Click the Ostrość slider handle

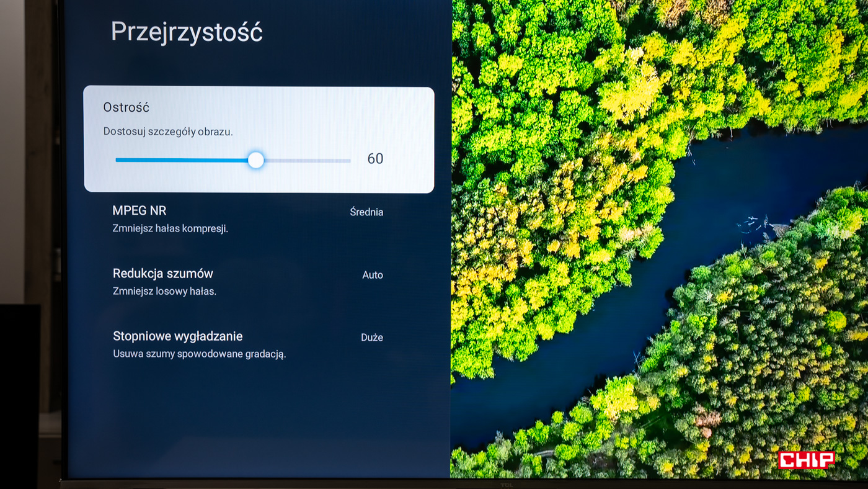click(x=256, y=160)
